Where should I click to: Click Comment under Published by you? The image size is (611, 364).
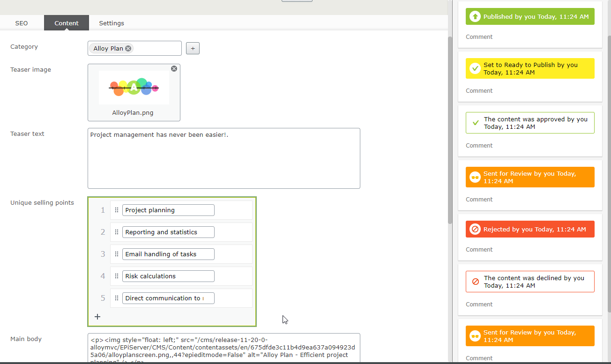click(479, 37)
